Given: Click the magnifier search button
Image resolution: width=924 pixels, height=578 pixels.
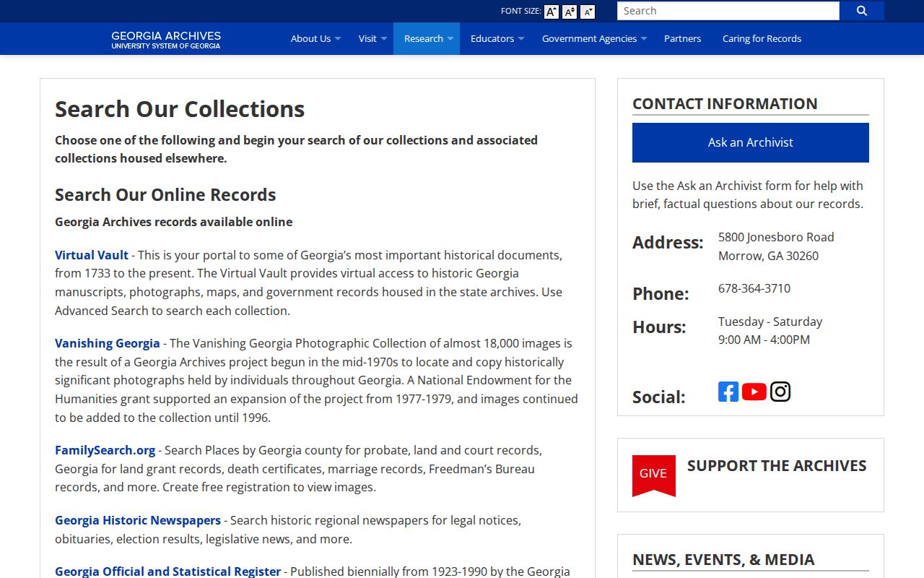Looking at the screenshot, I should click(x=862, y=11).
